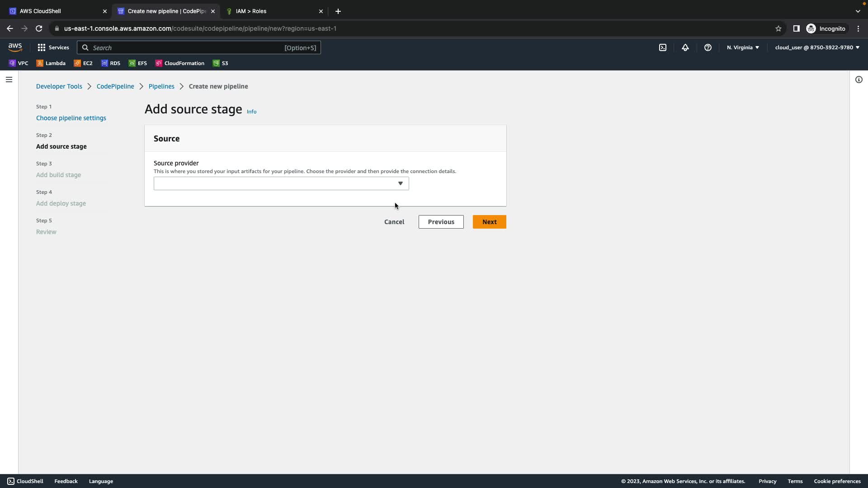The image size is (868, 488).
Task: Click the Previous button
Action: tap(441, 222)
